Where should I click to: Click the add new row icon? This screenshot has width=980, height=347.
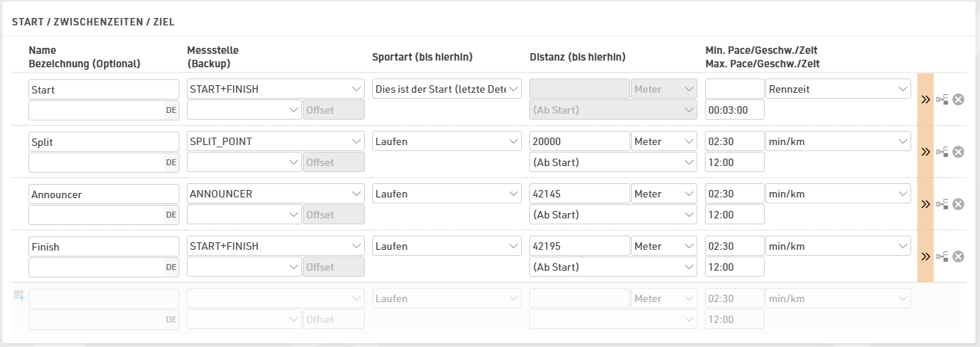click(x=19, y=296)
